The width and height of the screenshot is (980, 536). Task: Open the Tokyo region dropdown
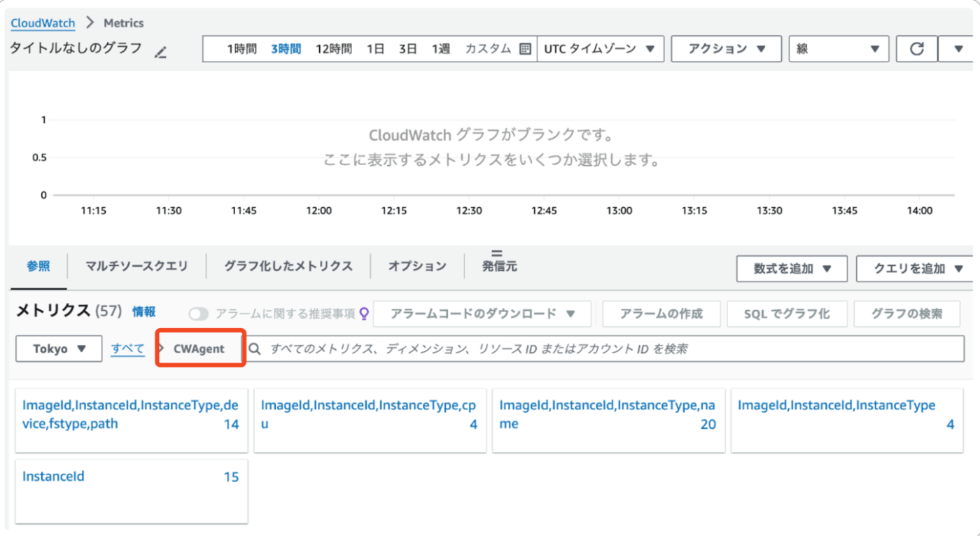point(59,348)
